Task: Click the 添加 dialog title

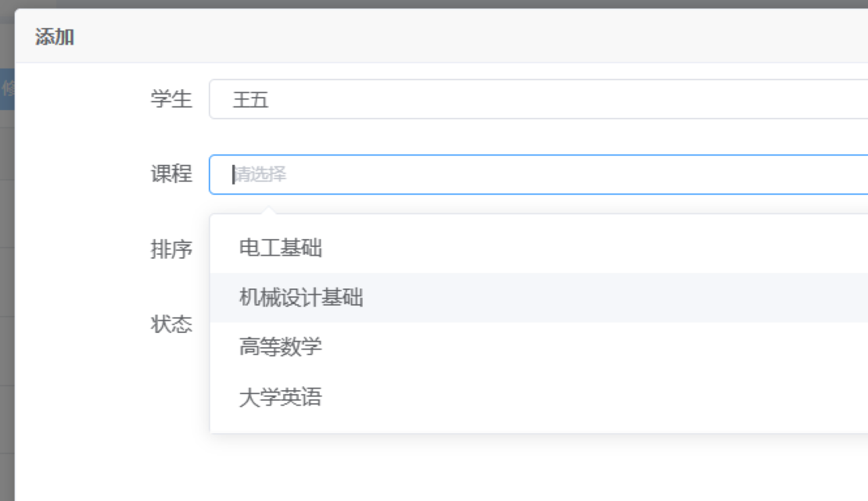Action: pyautogui.click(x=55, y=37)
